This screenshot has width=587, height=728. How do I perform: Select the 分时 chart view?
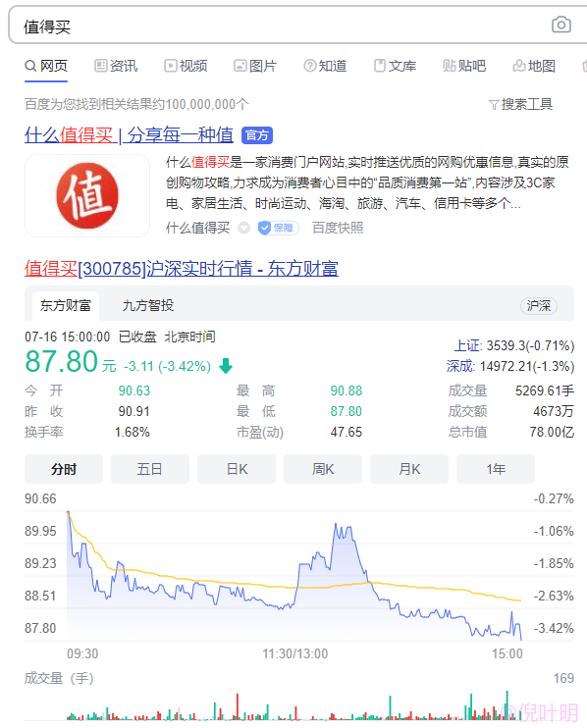[64, 469]
